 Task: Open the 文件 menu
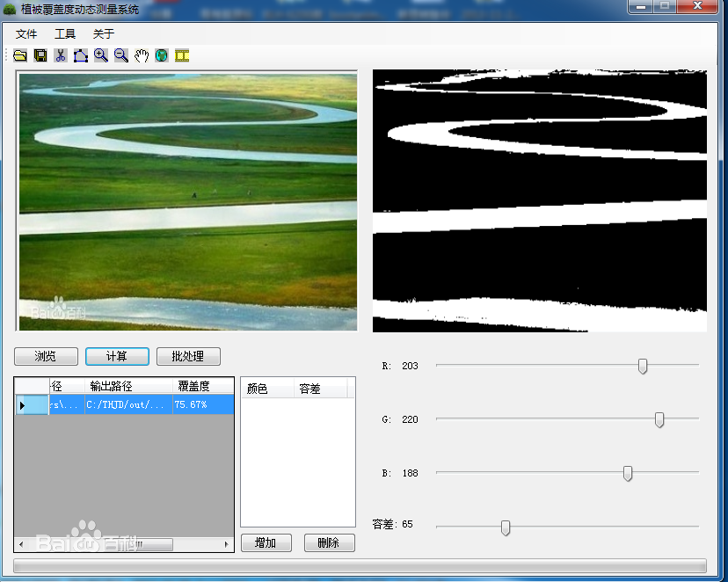coord(26,34)
